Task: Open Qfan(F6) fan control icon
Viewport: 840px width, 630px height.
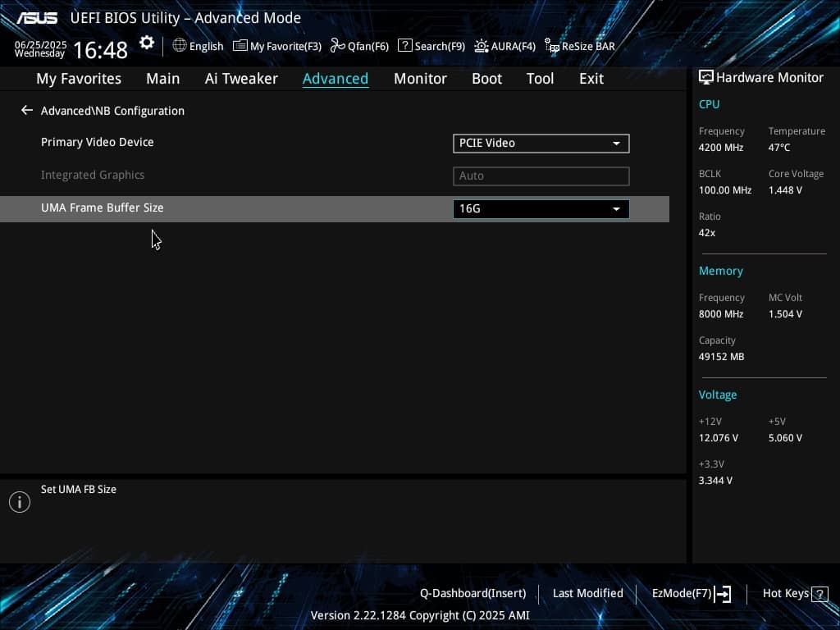Action: tap(337, 46)
